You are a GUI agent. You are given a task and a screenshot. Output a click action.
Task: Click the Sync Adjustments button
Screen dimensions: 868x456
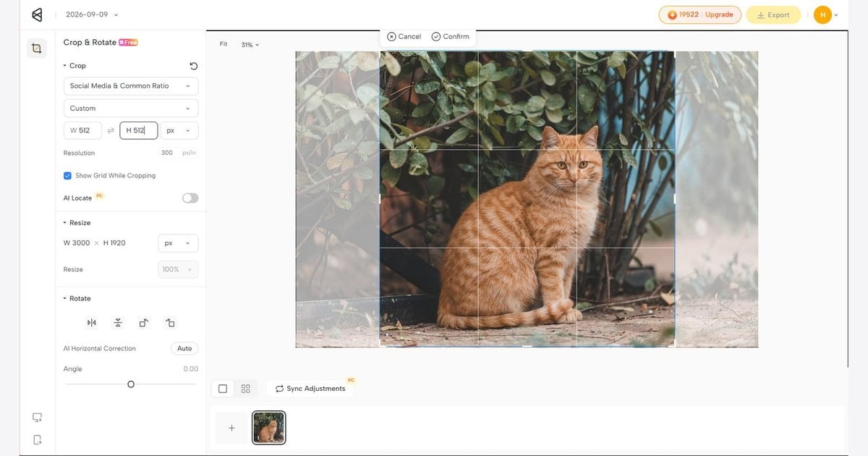pos(310,389)
